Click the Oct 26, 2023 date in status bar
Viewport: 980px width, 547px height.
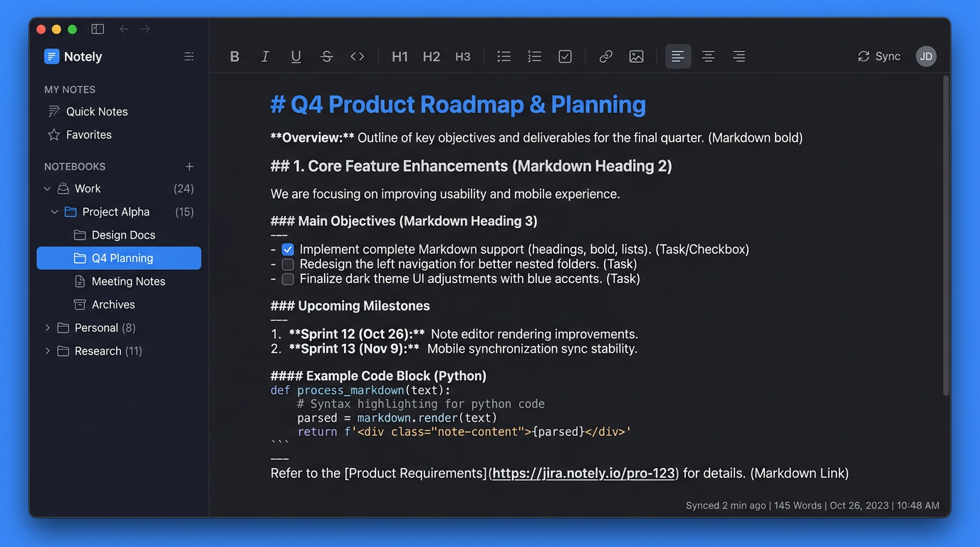pos(860,505)
